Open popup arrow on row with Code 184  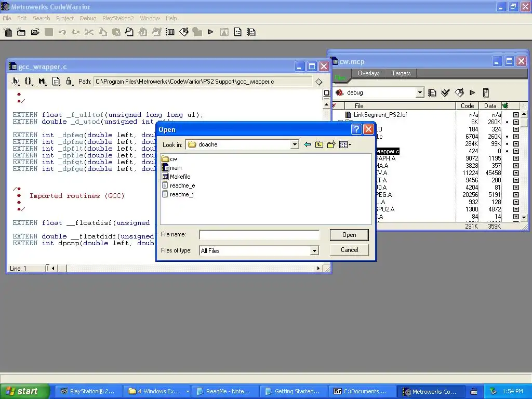click(x=516, y=129)
